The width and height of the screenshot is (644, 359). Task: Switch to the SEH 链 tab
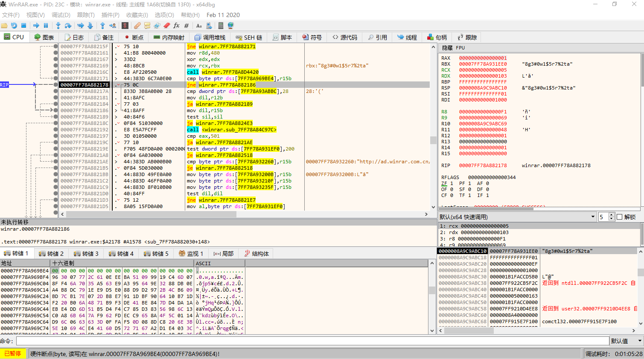[x=249, y=38]
